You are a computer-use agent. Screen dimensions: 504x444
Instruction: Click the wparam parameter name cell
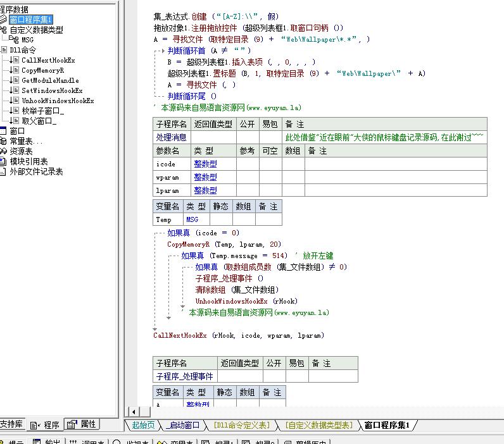(172, 177)
